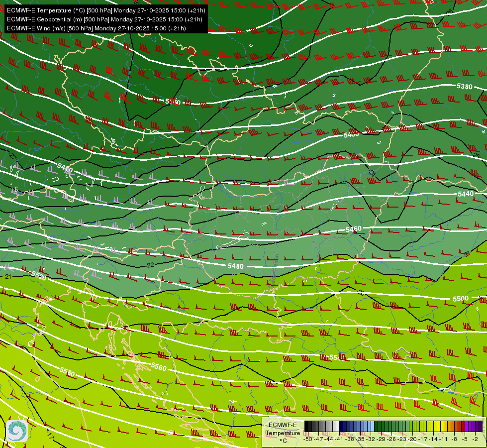Select the ECMWF-E Wind 500 hPa title line

(x=97, y=28)
